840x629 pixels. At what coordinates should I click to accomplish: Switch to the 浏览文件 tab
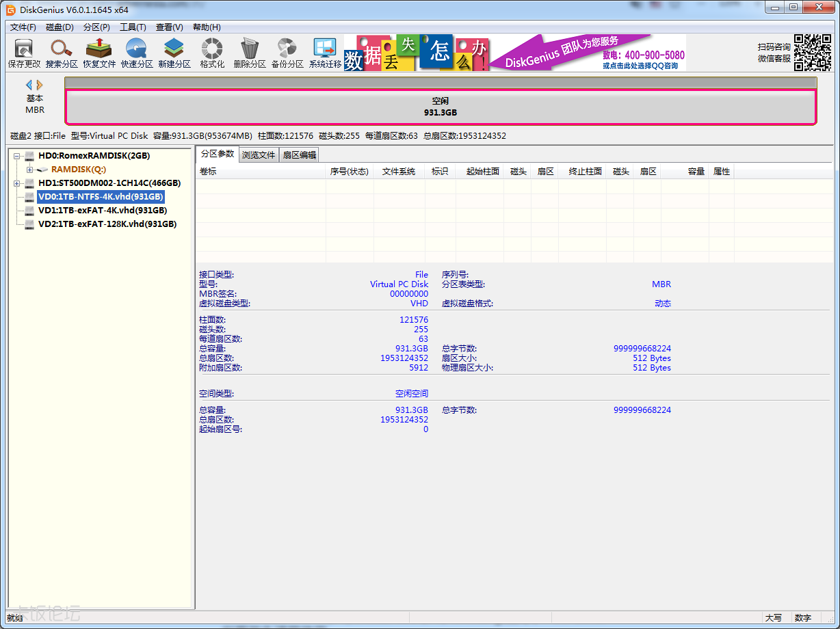[259, 154]
